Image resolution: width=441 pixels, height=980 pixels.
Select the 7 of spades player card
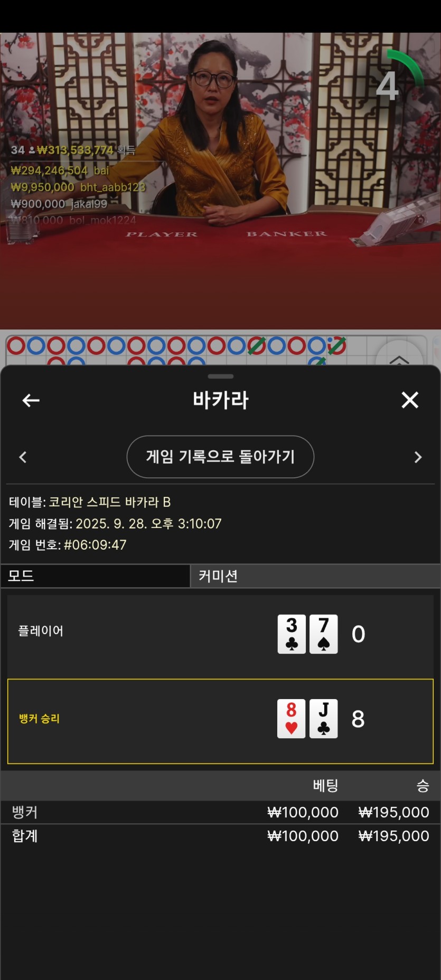tap(324, 634)
